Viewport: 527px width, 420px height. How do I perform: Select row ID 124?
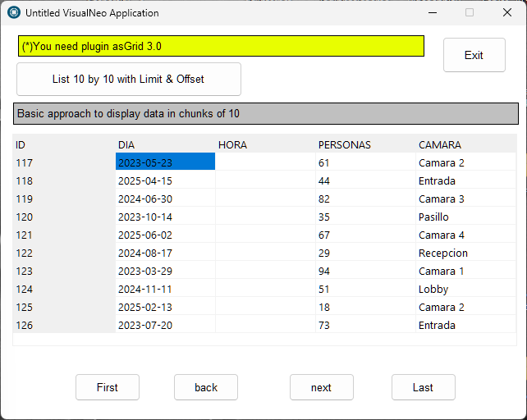(x=64, y=289)
